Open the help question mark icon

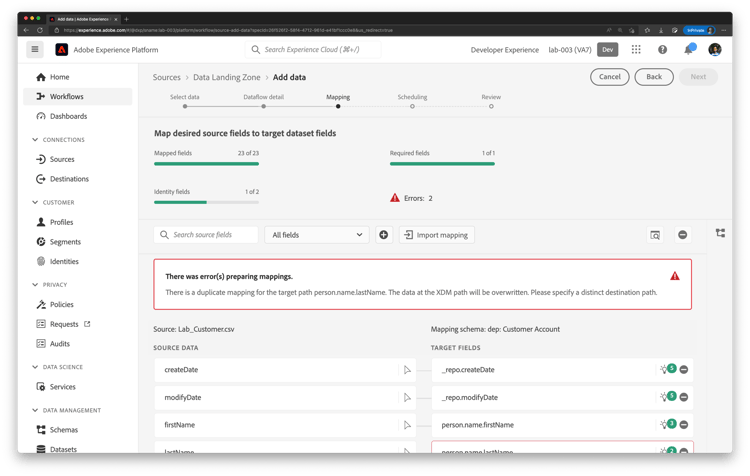coord(662,50)
